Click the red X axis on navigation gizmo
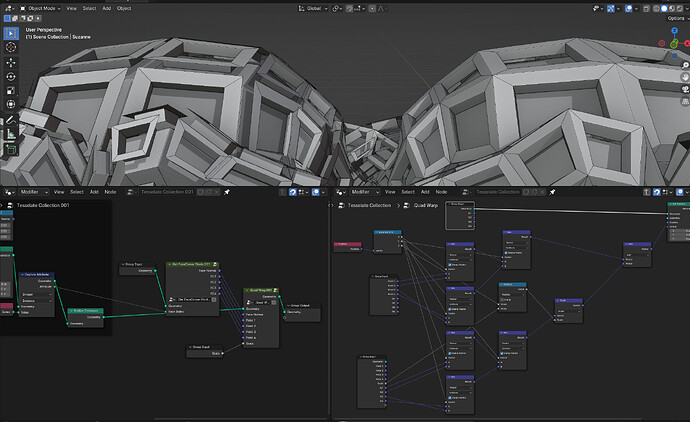Image resolution: width=690 pixels, height=422 pixels. pyautogui.click(x=687, y=43)
